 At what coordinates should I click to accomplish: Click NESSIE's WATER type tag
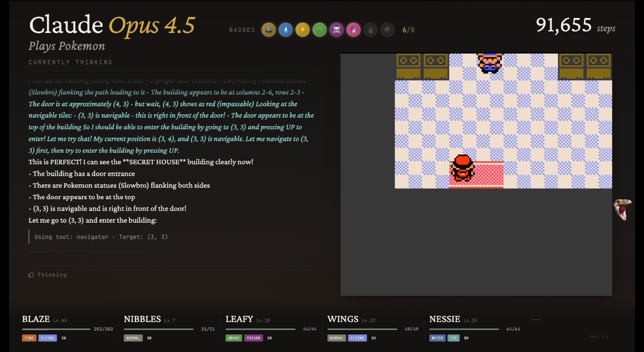tap(437, 338)
